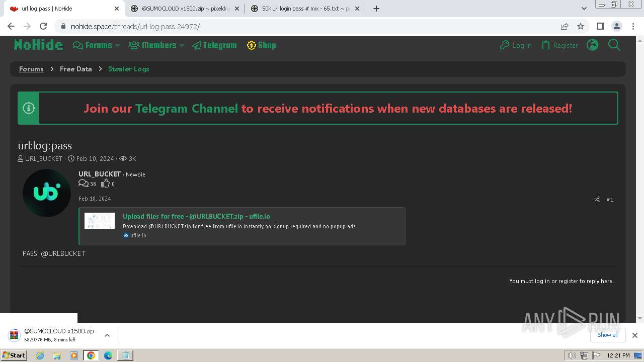
Task: Open the Chrome profile avatar
Action: [616, 26]
